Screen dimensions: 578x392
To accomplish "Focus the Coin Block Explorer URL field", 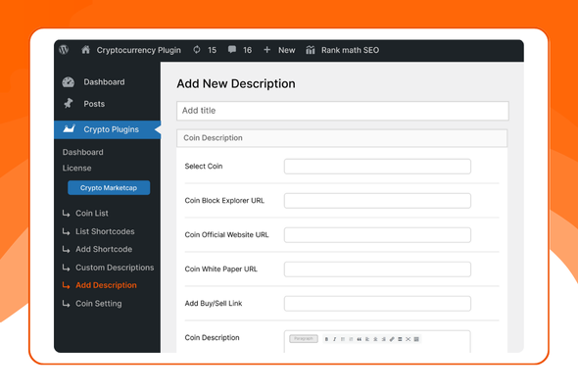I will [x=377, y=201].
